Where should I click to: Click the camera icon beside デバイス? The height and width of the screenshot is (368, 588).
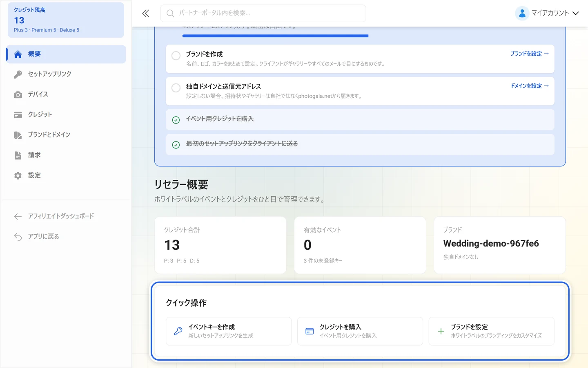coord(18,95)
